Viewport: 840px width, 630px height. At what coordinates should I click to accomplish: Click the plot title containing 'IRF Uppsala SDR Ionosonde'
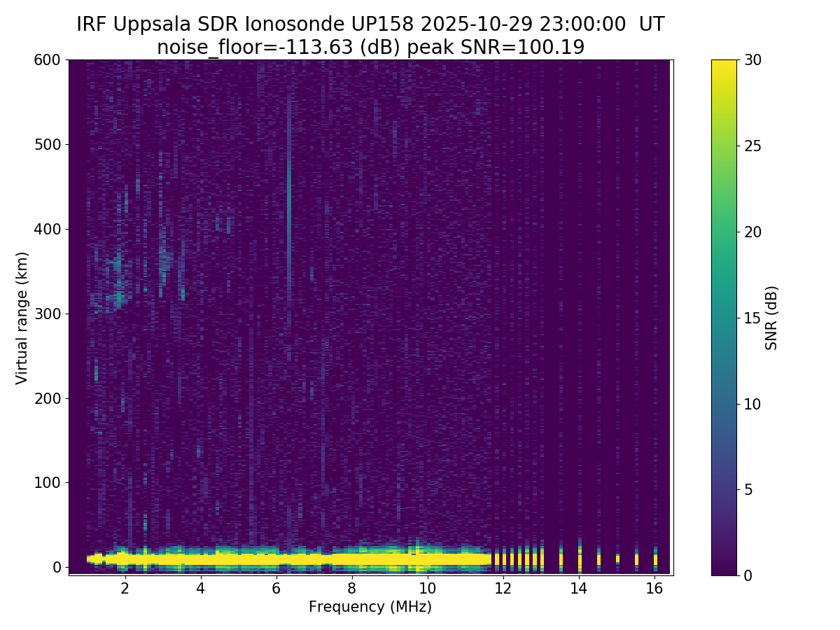(370, 24)
